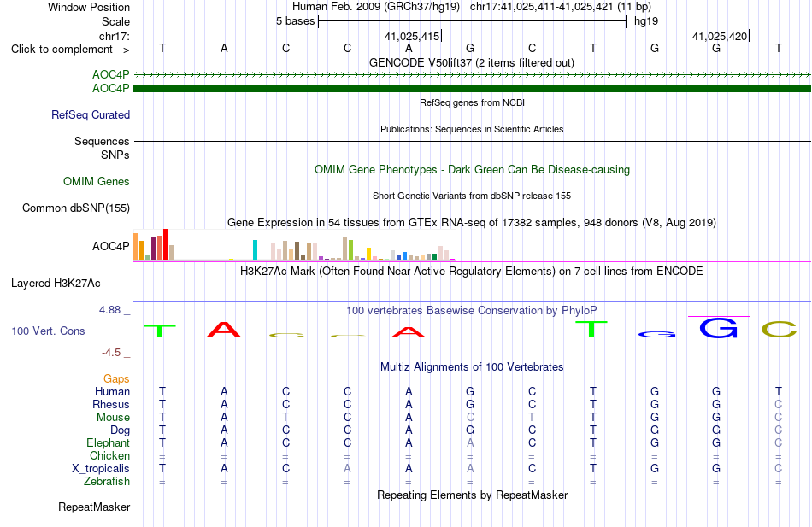Image resolution: width=812 pixels, height=527 pixels.
Task: Click the red A PhyloP logo after the first green T
Action: pos(224,329)
